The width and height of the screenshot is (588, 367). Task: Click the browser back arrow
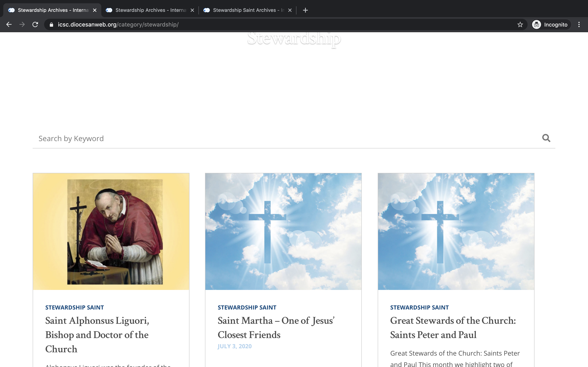click(9, 24)
